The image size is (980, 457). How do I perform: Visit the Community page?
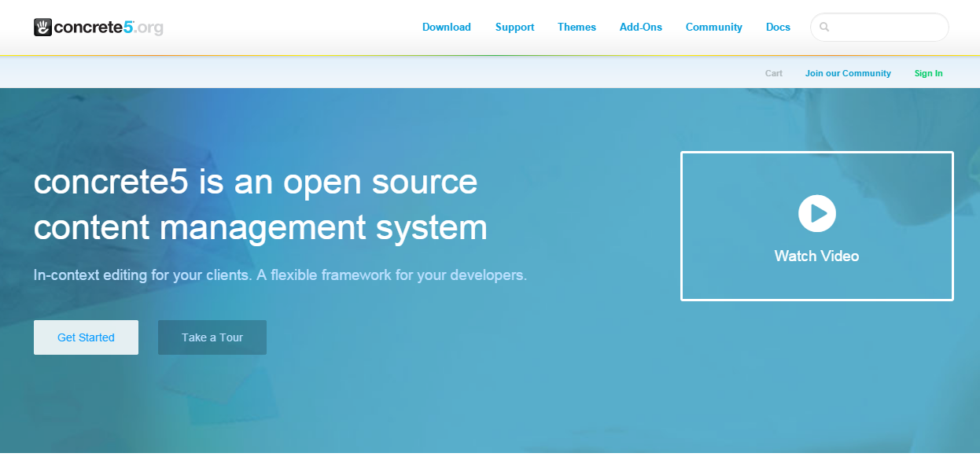coord(714,28)
